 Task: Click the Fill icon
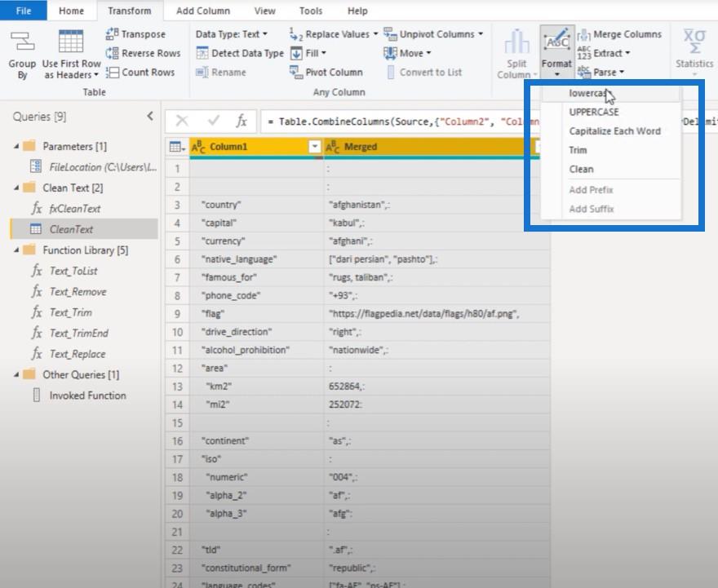click(x=296, y=53)
